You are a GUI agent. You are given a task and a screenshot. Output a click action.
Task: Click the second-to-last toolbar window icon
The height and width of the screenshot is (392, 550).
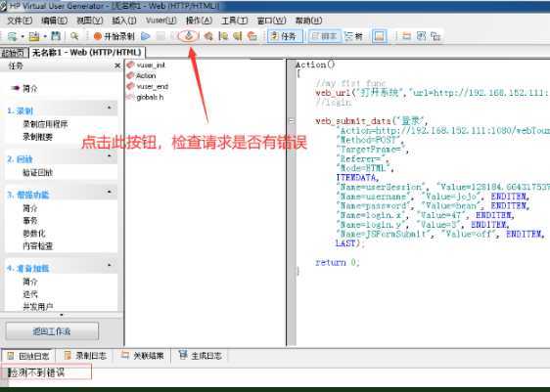pos(421,36)
